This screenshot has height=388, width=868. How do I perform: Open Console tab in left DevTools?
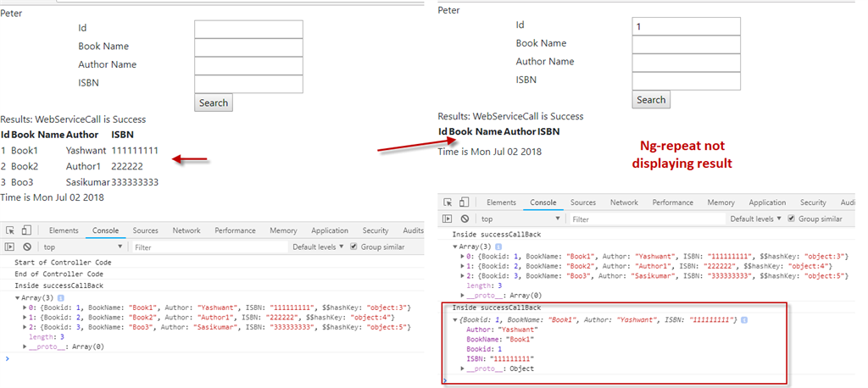(x=105, y=230)
